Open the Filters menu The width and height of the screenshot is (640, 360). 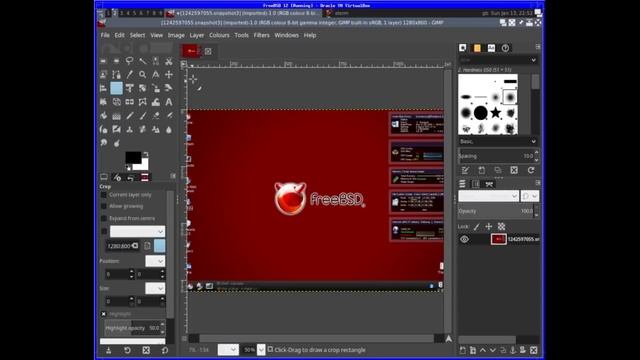(x=261, y=36)
